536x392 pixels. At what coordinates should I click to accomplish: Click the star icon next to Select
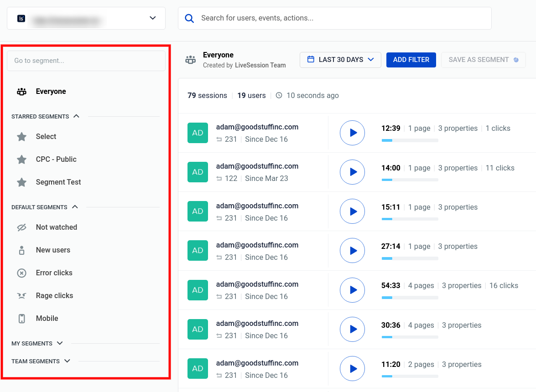click(21, 137)
